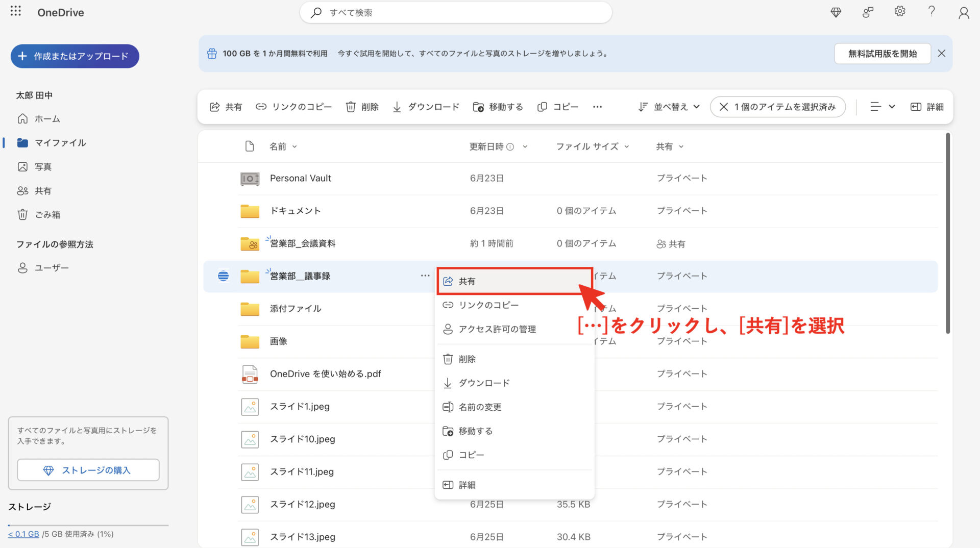Click ストレージの購入 button
The height and width of the screenshot is (548, 980).
click(88, 470)
